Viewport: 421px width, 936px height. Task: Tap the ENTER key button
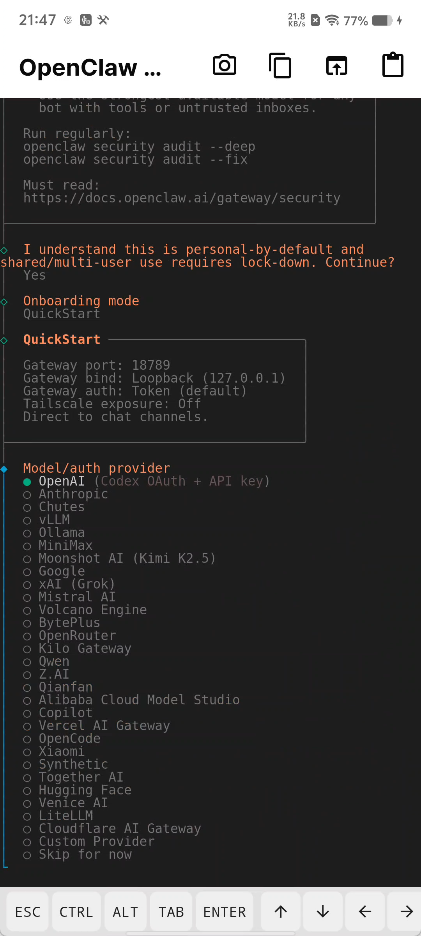coord(225,912)
